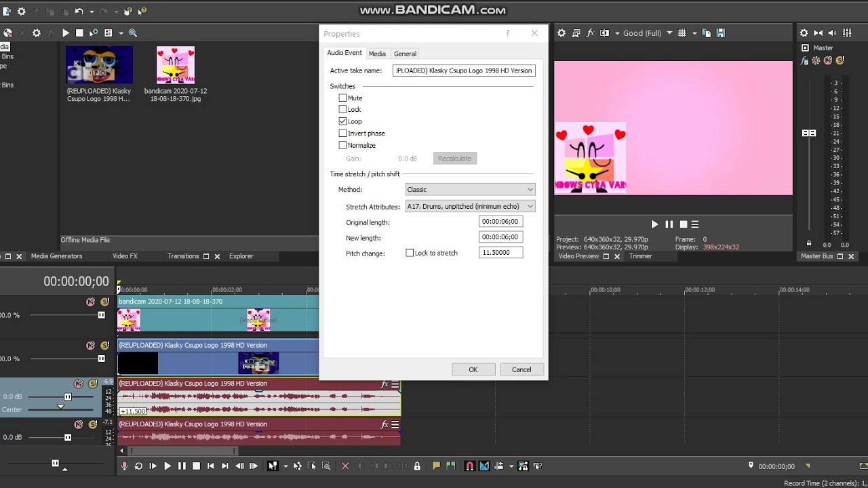868x488 pixels.
Task: Click Dim output speaker icon in Master Bus
Action: pyautogui.click(x=832, y=33)
